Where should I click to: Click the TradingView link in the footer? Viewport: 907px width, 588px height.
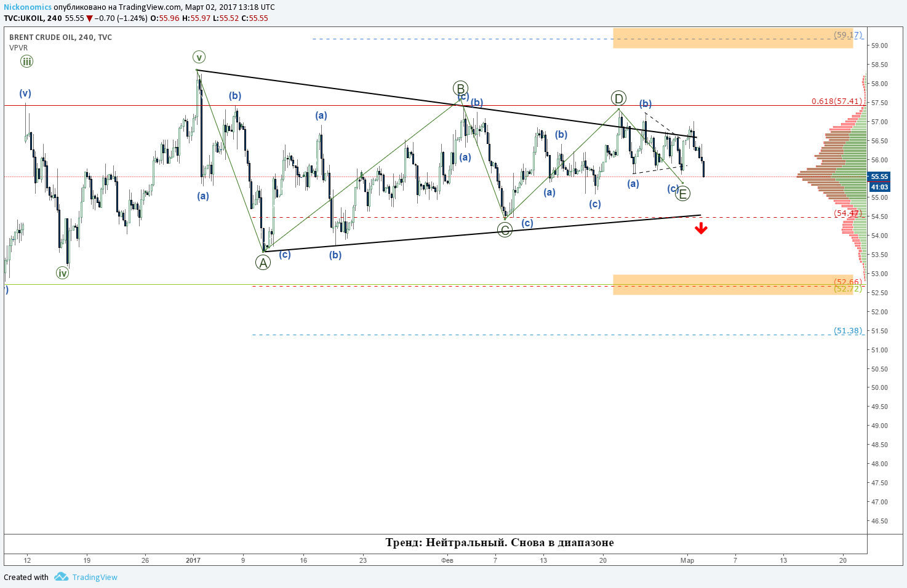tap(95, 577)
